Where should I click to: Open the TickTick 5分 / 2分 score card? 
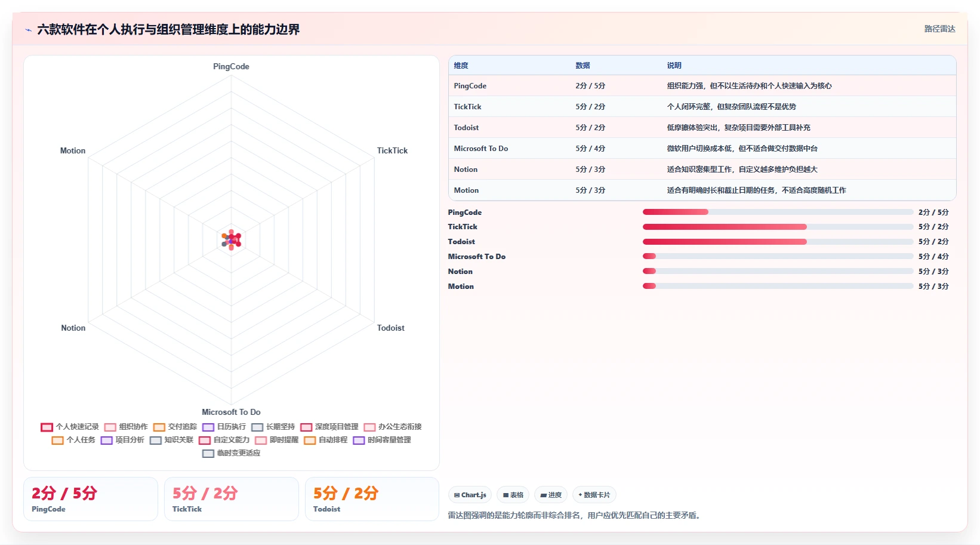click(x=232, y=499)
